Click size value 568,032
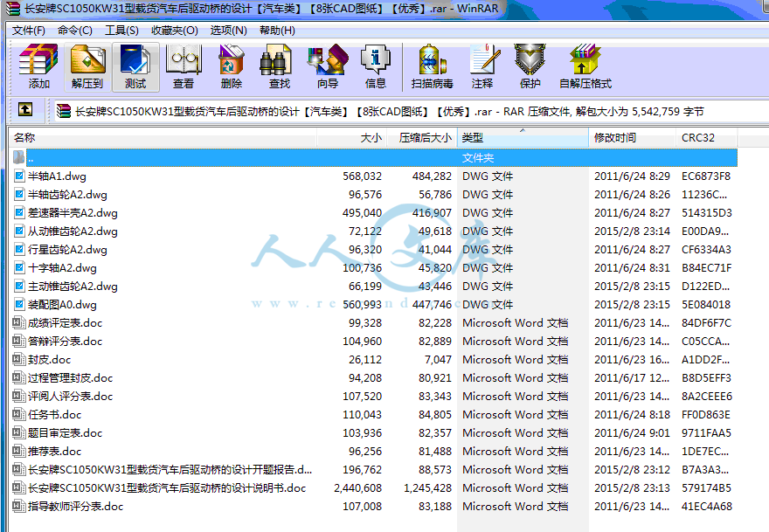This screenshot has width=769, height=532. point(363,176)
